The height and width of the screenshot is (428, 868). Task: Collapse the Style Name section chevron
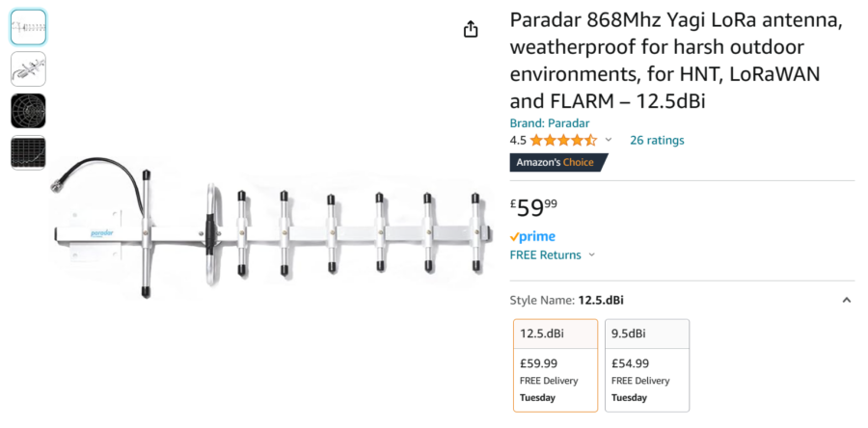pos(847,300)
